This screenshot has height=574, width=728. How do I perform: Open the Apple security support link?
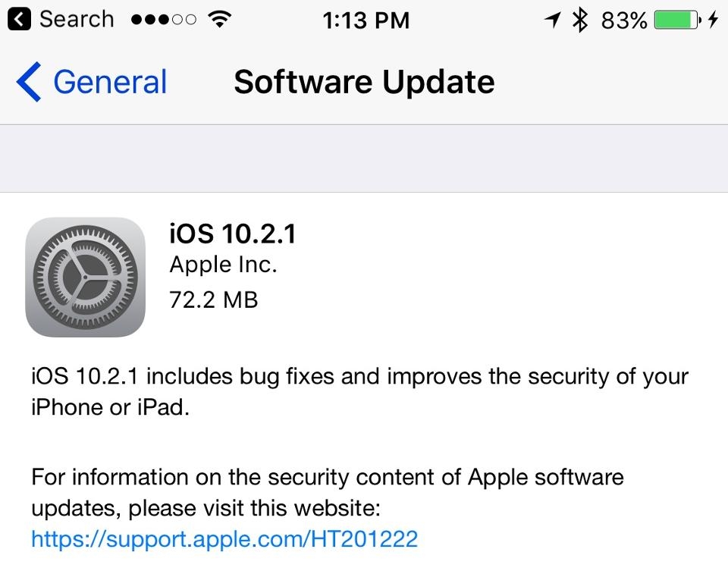pyautogui.click(x=223, y=539)
